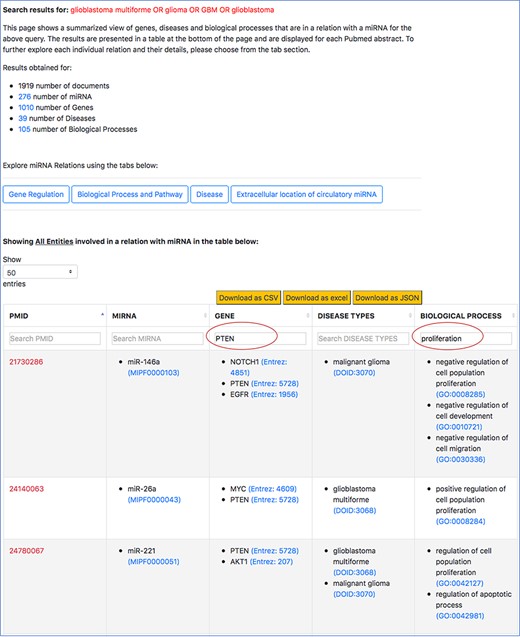Open GO:0042981 link
520x637 pixels.
click(460, 616)
